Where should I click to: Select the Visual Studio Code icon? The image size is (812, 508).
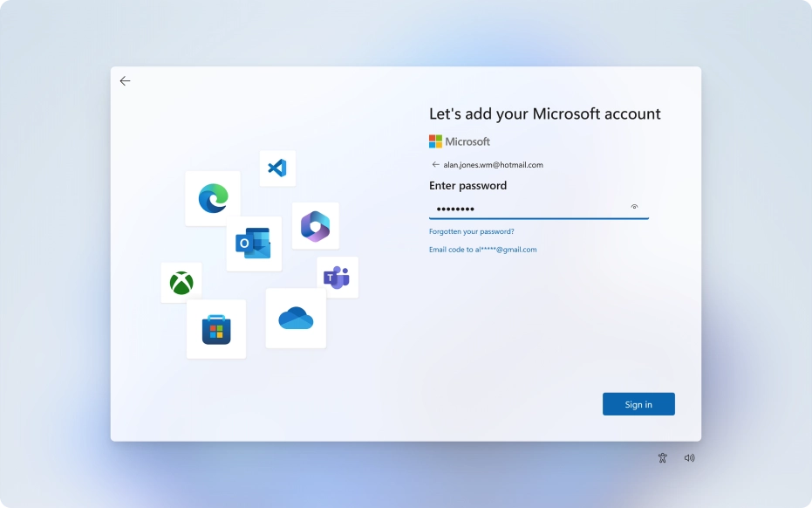tap(277, 168)
